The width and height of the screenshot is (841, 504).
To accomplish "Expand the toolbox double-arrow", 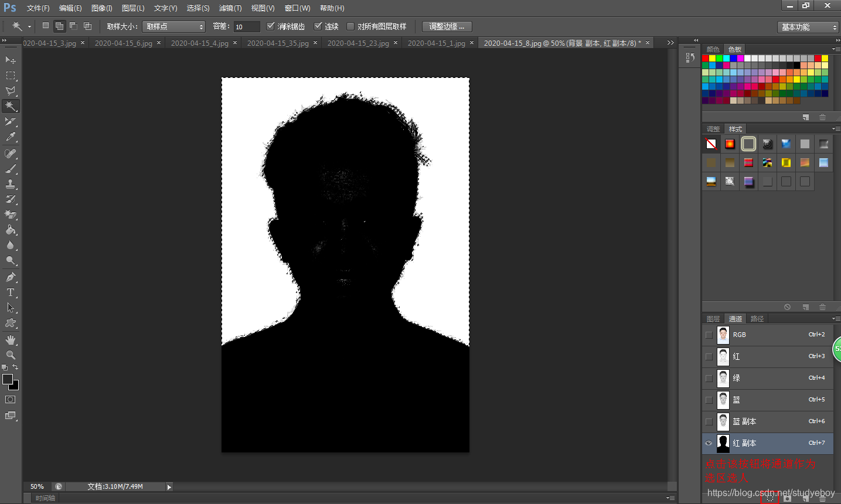I will (4, 40).
